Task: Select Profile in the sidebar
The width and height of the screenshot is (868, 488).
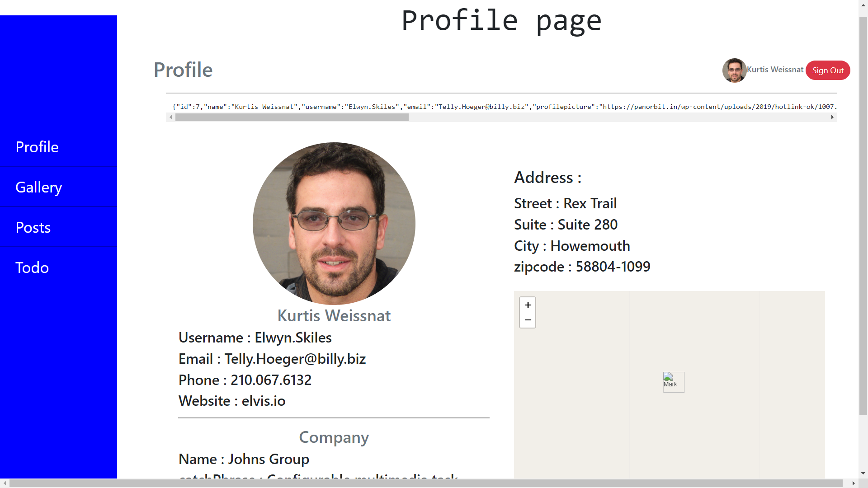Action: point(37,146)
